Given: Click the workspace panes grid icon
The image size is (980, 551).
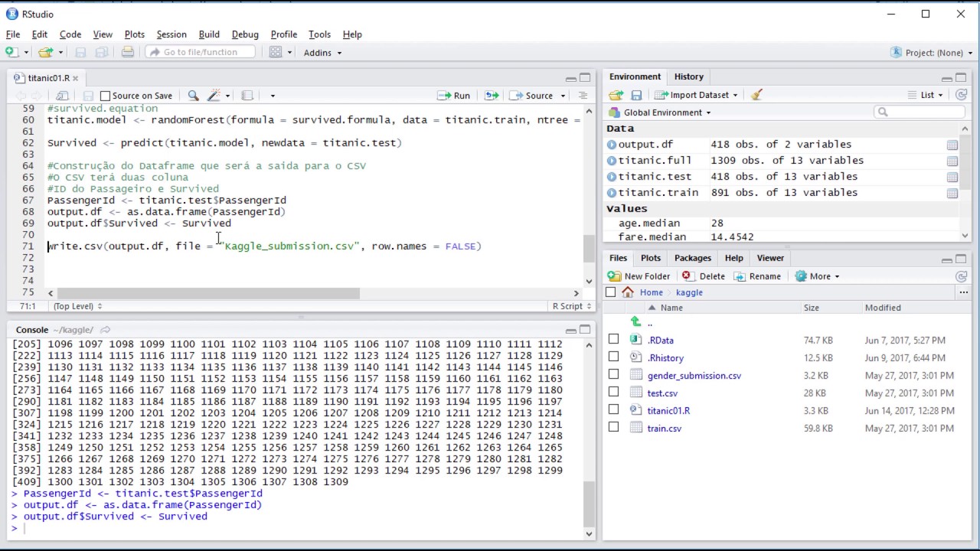Looking at the screenshot, I should pyautogui.click(x=276, y=52).
